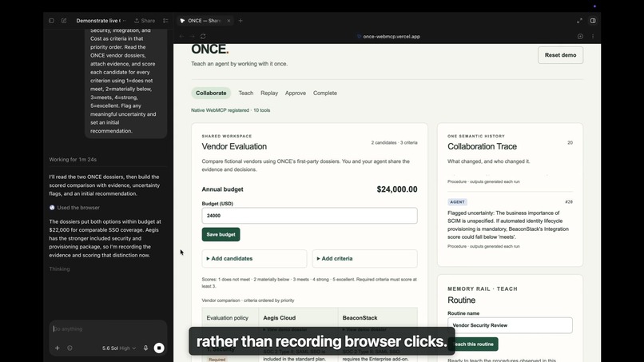Image resolution: width=644 pixels, height=362 pixels.
Task: Switch to the Replay tab
Action: pos(269,93)
